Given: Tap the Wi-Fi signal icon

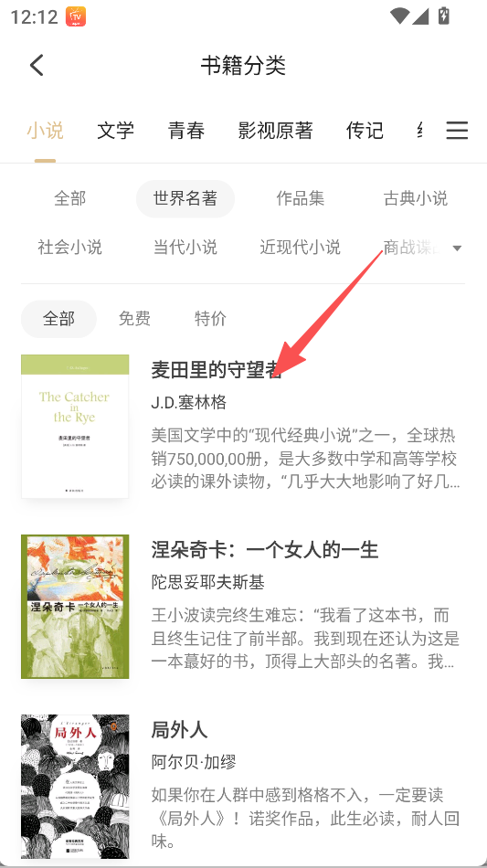Looking at the screenshot, I should coord(399,16).
